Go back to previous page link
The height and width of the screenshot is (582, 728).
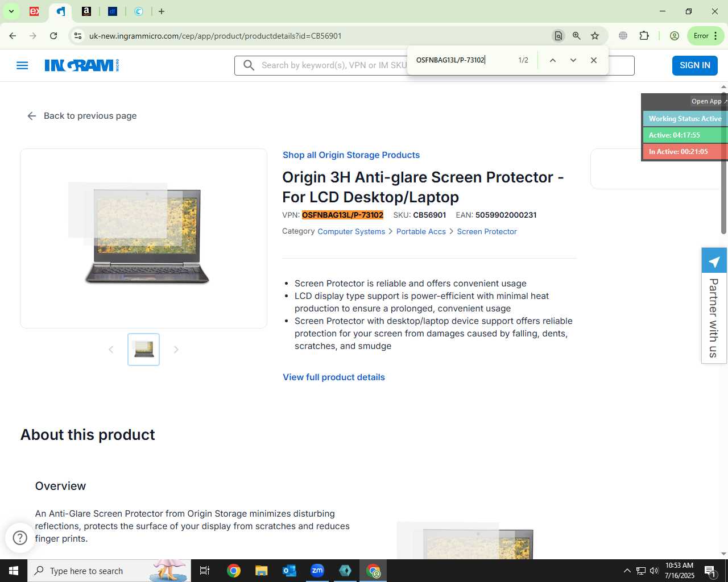pyautogui.click(x=82, y=116)
